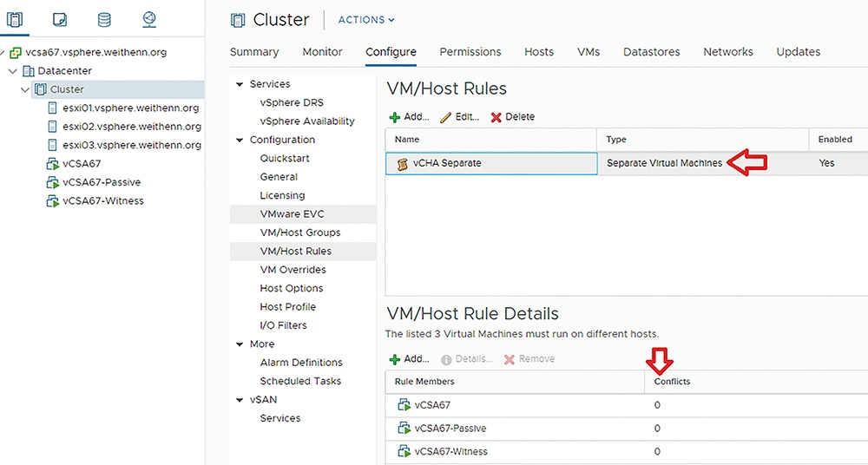Open VMware EVC configuration
The width and height of the screenshot is (868, 465).
pyautogui.click(x=292, y=214)
